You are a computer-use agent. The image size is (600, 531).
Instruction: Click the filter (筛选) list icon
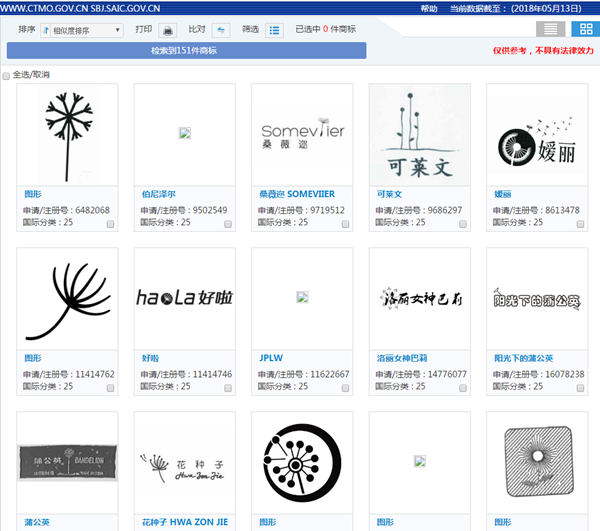274,30
